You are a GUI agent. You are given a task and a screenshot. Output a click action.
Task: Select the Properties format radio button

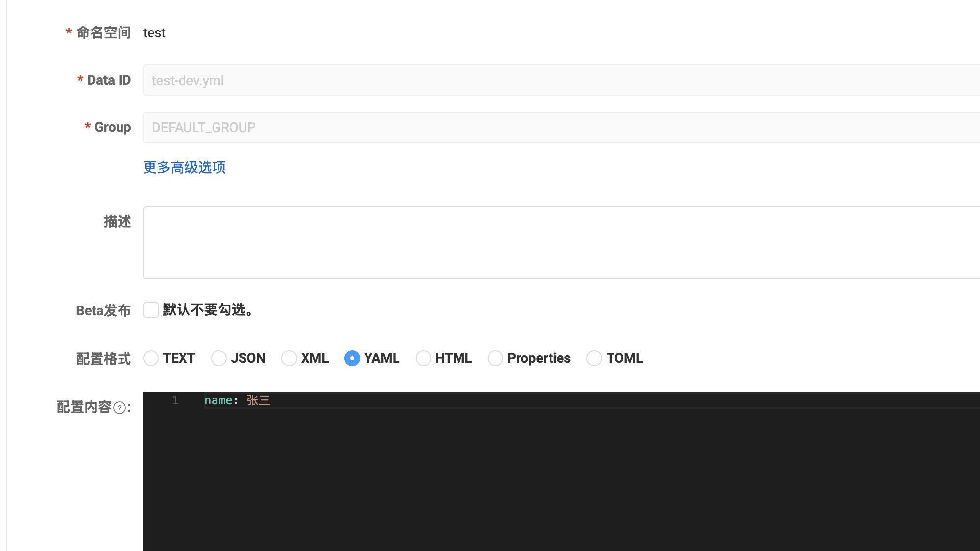495,358
